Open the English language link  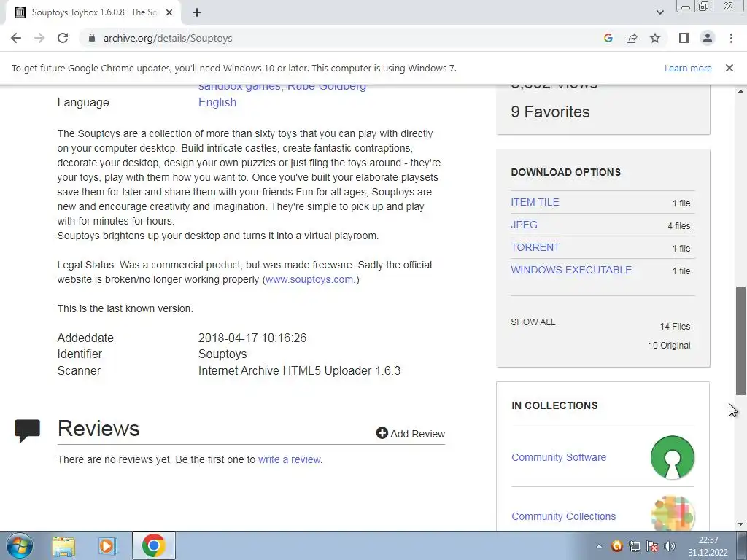[x=217, y=102]
